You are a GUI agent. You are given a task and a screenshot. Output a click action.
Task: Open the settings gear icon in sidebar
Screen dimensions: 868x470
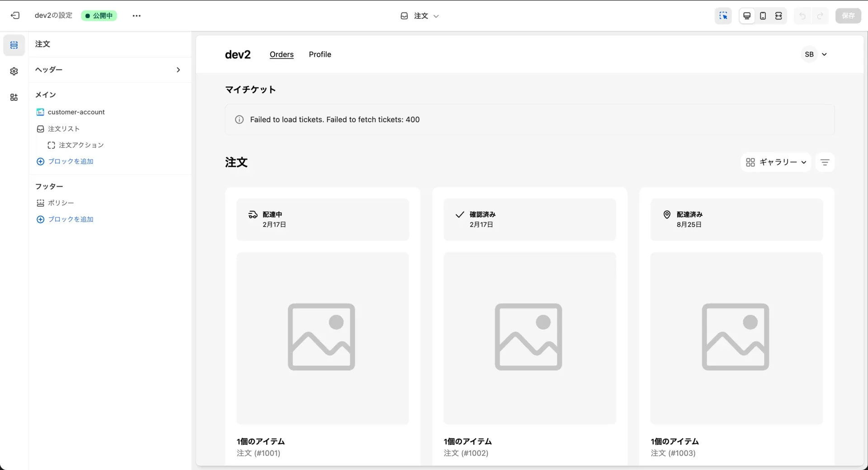pos(14,71)
